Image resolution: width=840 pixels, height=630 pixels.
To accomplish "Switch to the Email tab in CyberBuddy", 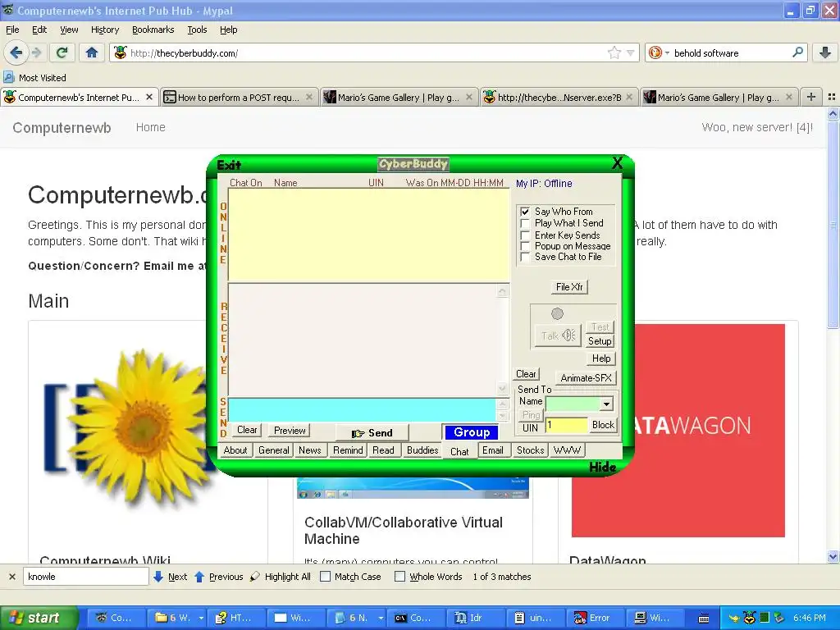I will (492, 450).
